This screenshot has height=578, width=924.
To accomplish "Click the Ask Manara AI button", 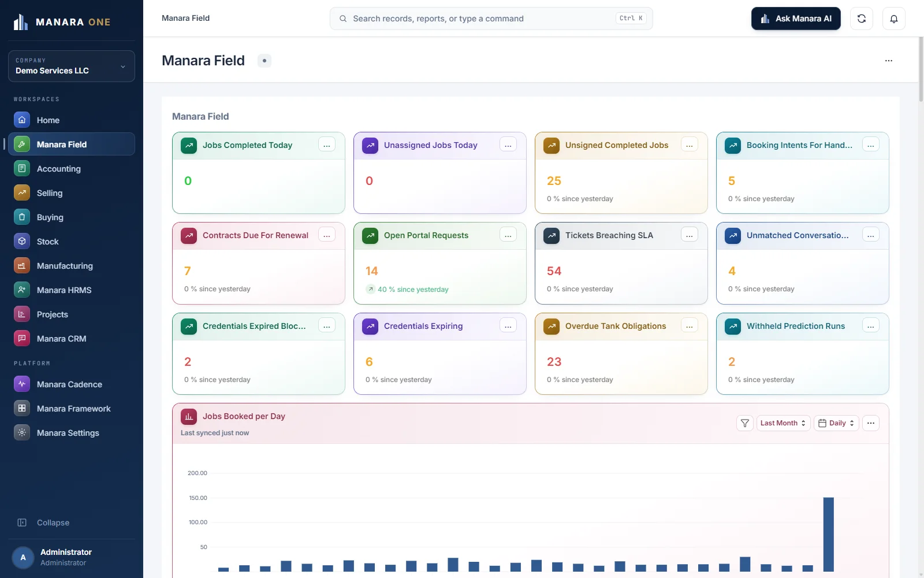I will coord(796,18).
